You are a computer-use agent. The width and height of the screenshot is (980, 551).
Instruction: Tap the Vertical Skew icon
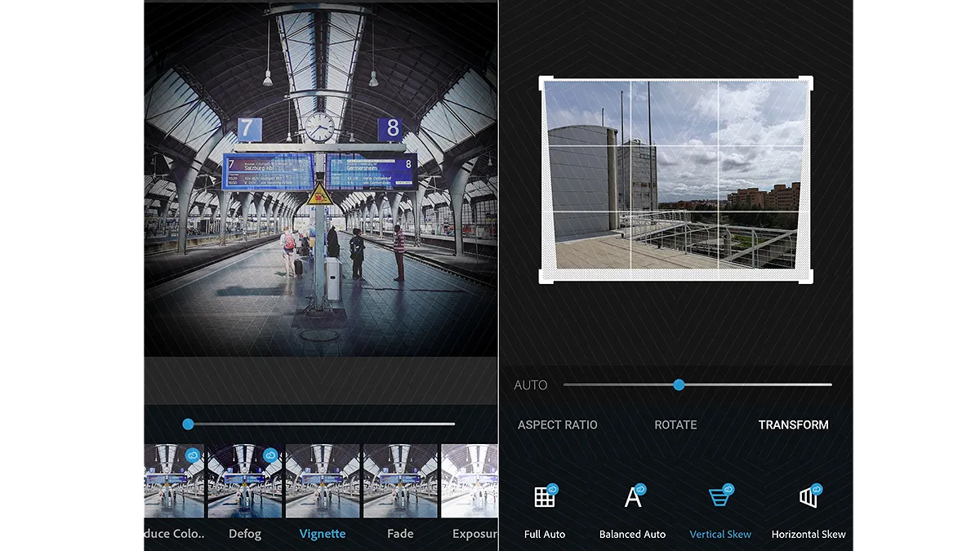719,496
